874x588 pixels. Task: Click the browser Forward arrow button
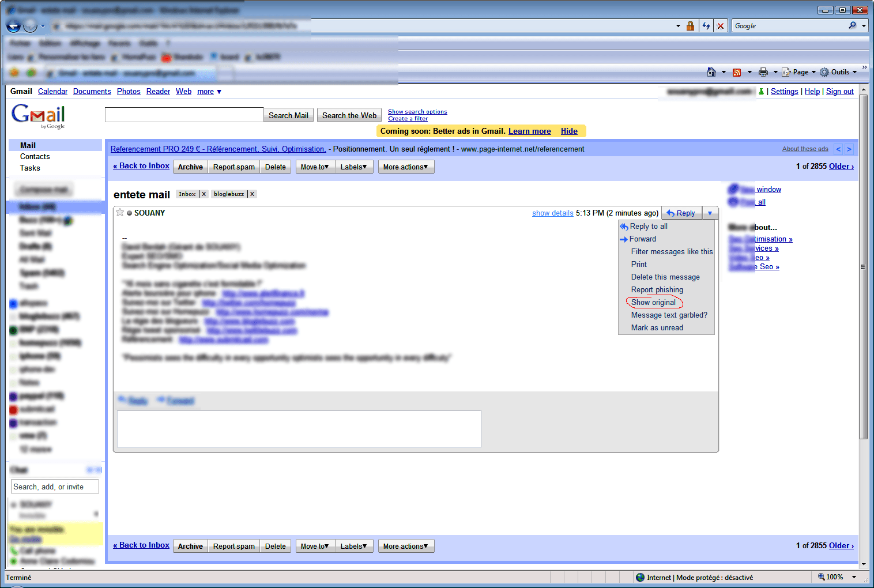point(31,26)
